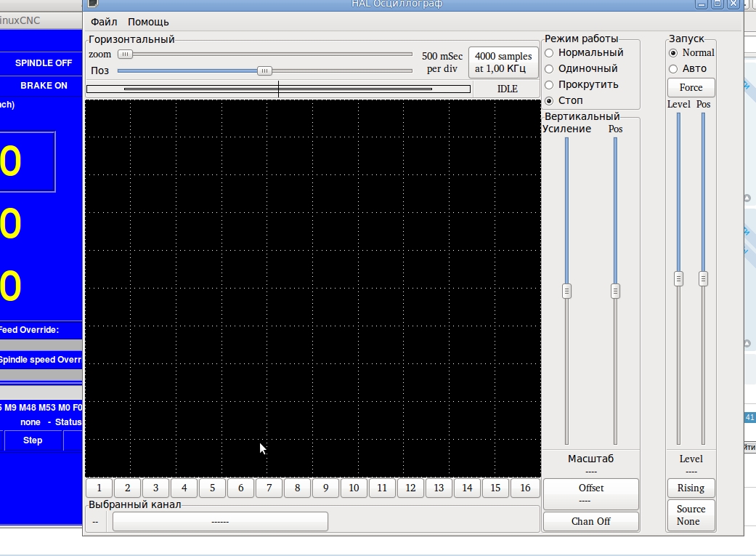Click the vertical Усиление slider handle

tap(566, 291)
